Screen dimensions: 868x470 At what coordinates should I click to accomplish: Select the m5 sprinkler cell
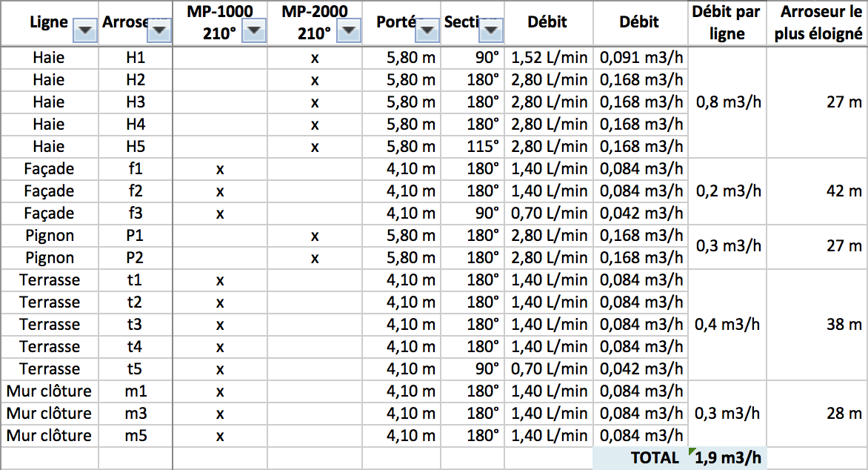[x=136, y=436]
